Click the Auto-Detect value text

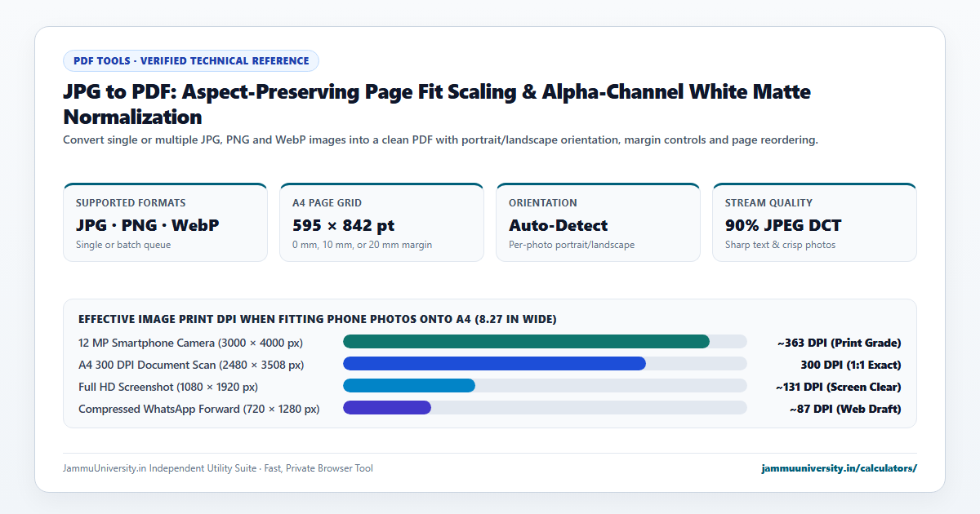pyautogui.click(x=558, y=225)
